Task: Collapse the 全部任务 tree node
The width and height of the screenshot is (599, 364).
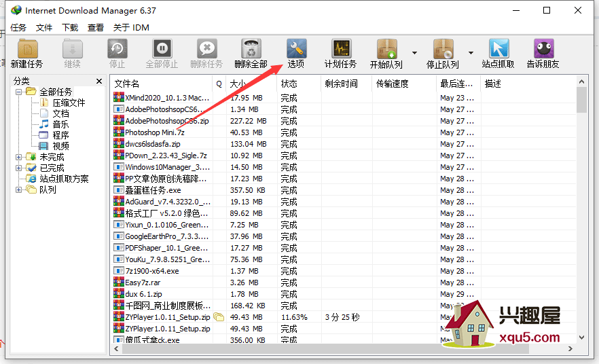Action: [x=18, y=92]
